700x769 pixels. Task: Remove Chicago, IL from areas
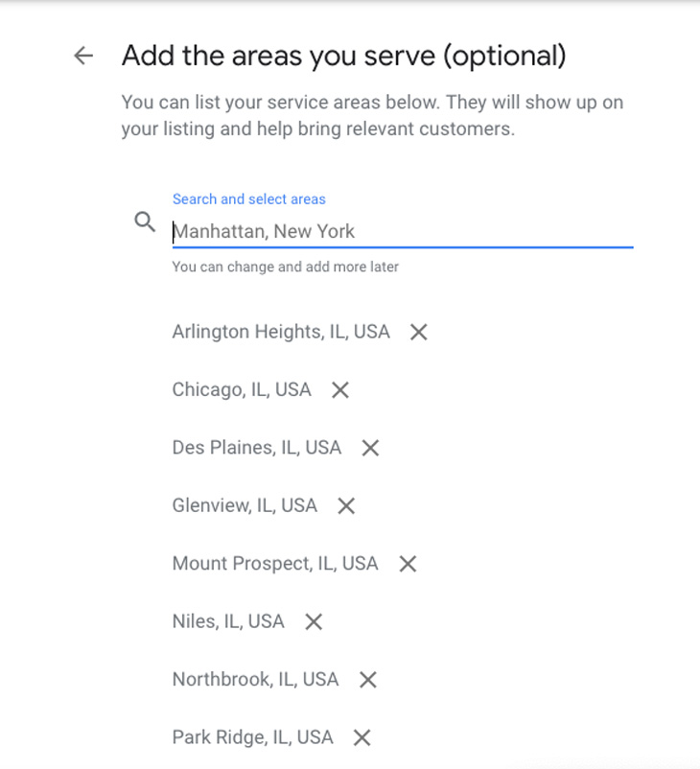click(339, 390)
